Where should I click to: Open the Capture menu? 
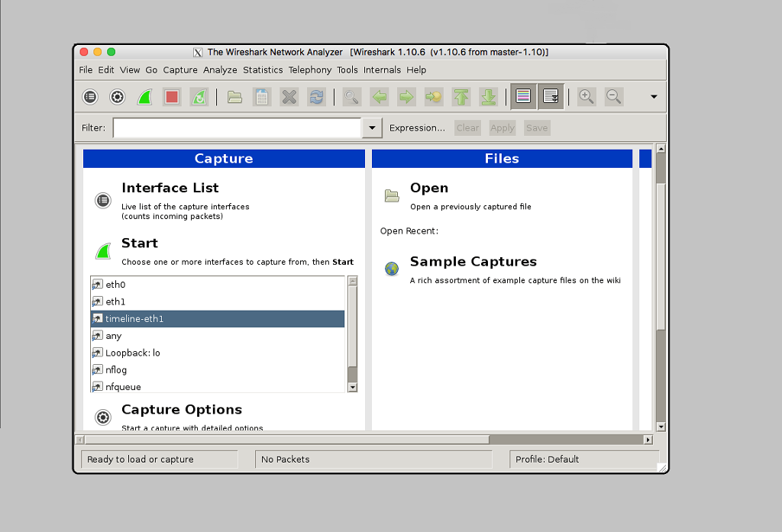180,69
